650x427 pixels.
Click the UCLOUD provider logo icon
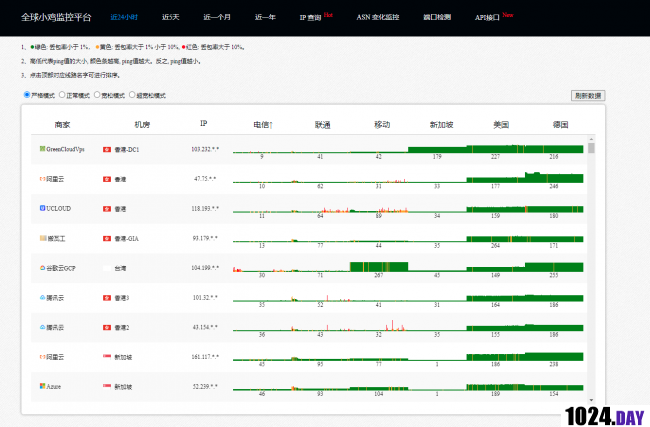(x=42, y=208)
